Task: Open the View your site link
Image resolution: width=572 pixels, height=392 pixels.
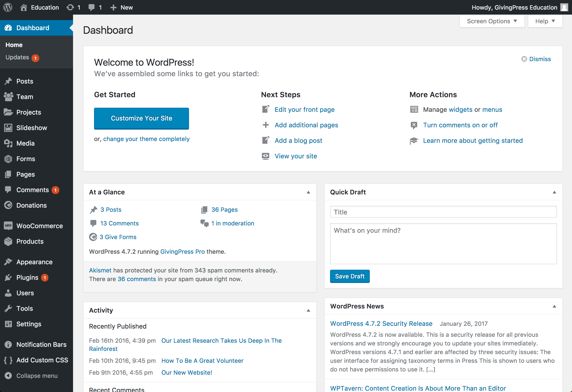Action: coord(296,156)
